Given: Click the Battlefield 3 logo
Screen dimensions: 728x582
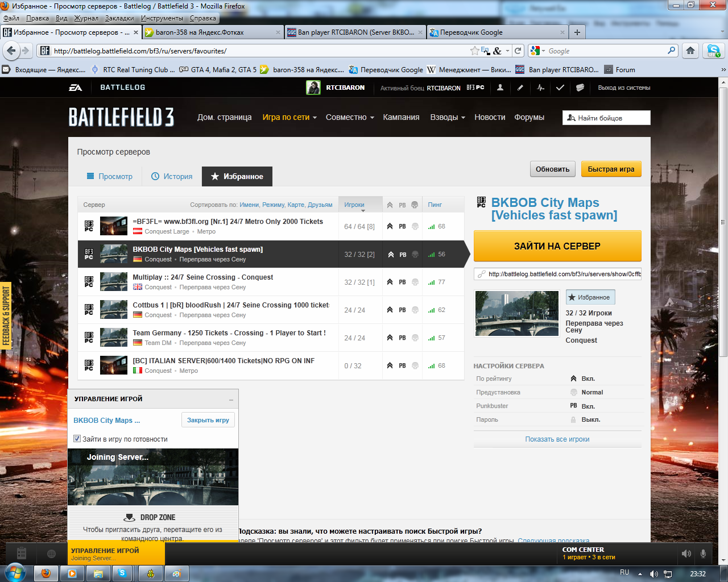Looking at the screenshot, I should pyautogui.click(x=122, y=117).
